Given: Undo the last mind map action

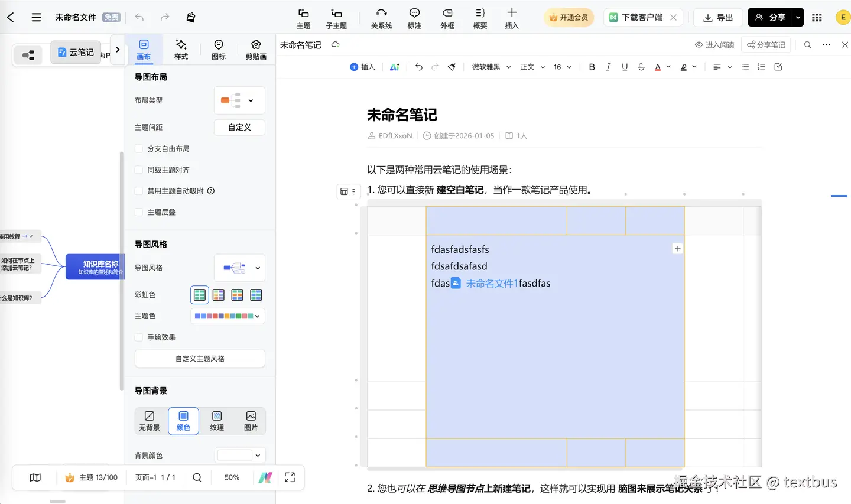Looking at the screenshot, I should [139, 17].
